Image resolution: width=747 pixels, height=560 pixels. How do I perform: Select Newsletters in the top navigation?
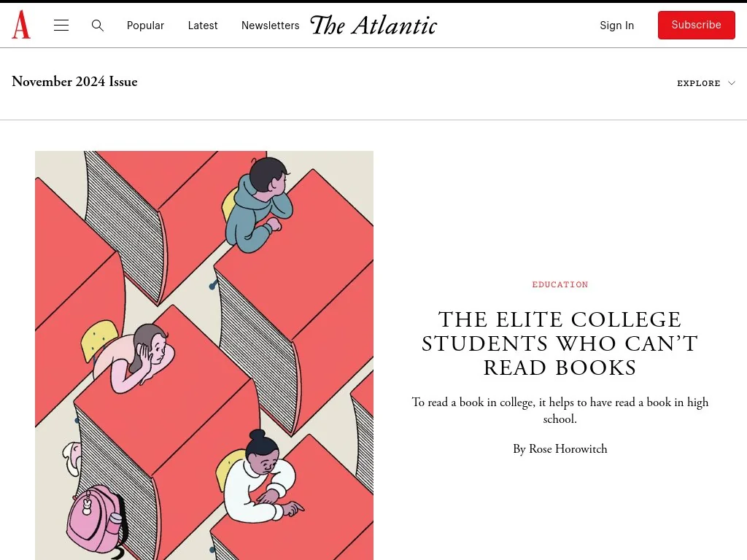[270, 26]
